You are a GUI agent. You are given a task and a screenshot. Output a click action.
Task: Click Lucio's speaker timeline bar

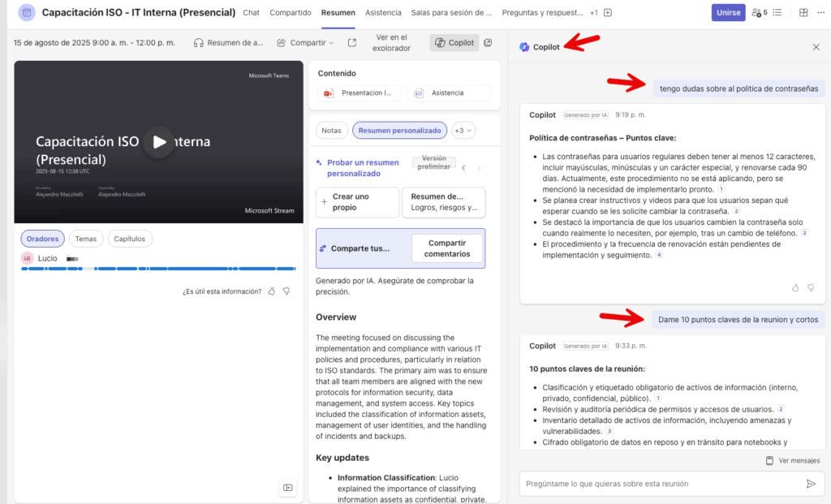tap(158, 269)
